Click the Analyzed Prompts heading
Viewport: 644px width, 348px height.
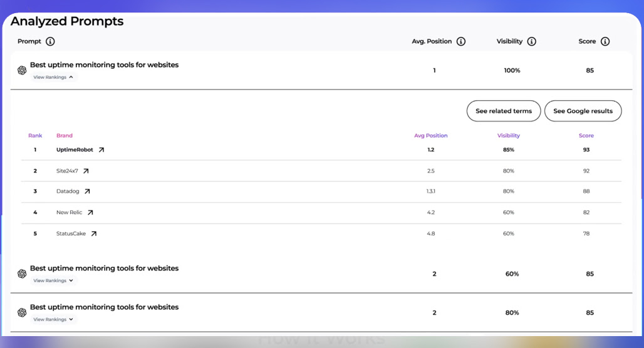(x=67, y=21)
